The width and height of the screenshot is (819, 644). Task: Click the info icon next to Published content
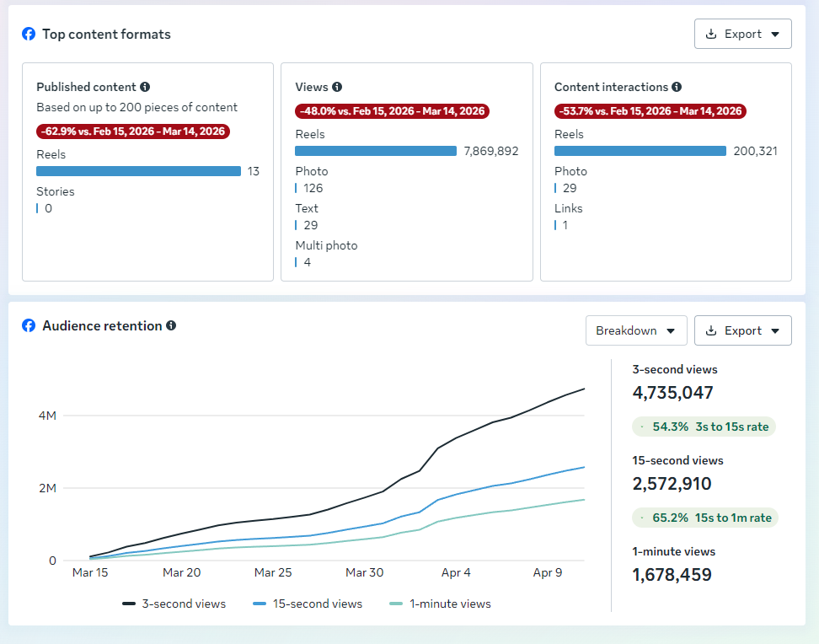(x=145, y=87)
